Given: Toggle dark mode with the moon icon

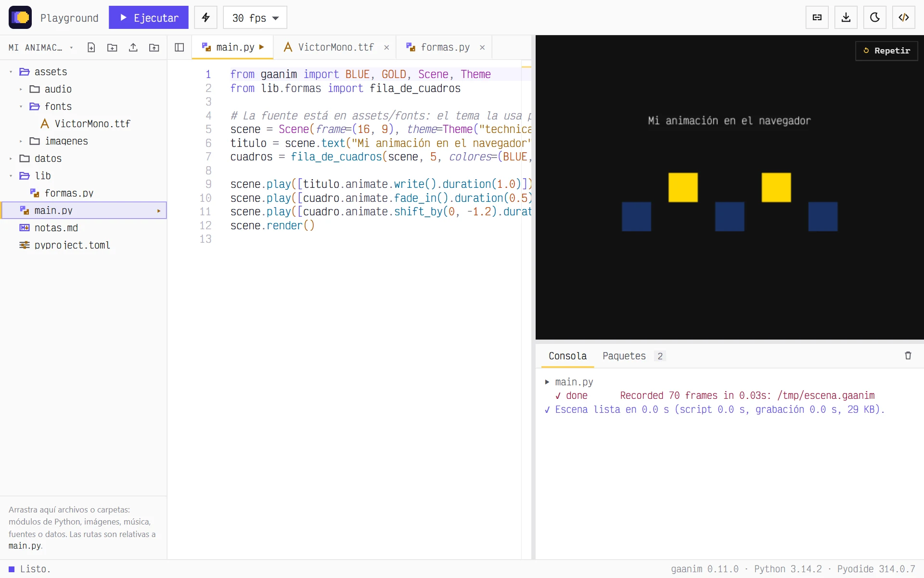Looking at the screenshot, I should 875,18.
